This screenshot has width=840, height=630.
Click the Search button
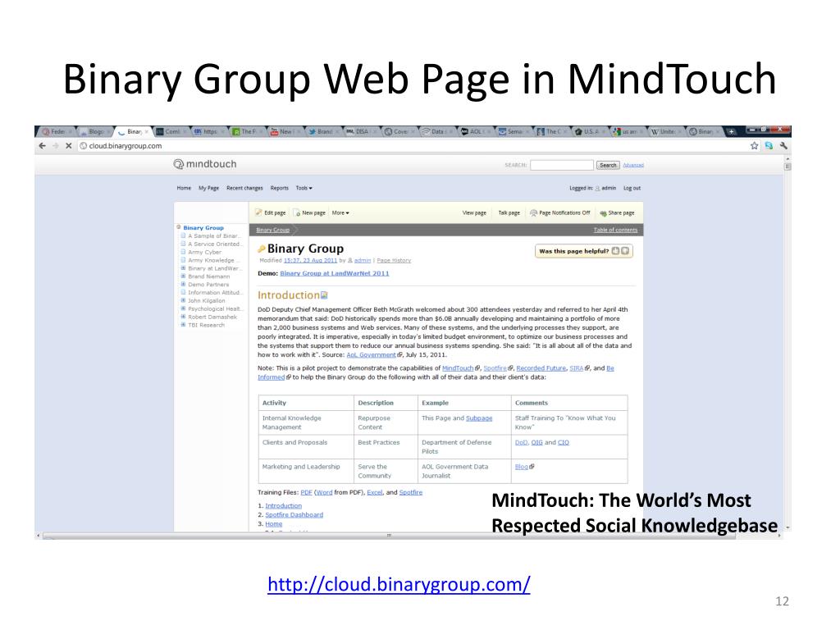coord(608,165)
